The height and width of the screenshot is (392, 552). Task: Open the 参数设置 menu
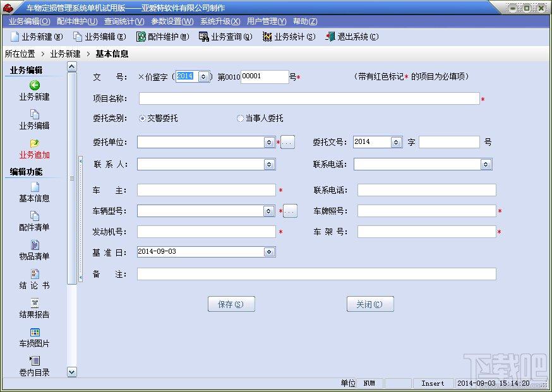(172, 21)
